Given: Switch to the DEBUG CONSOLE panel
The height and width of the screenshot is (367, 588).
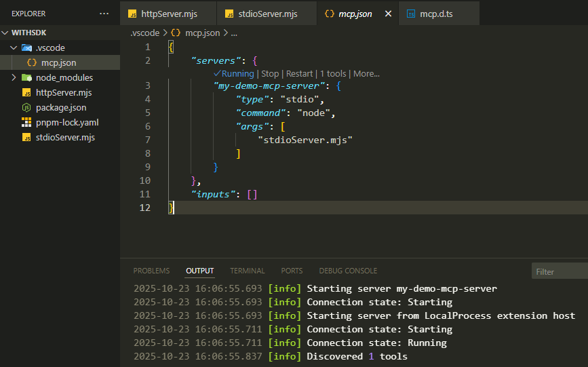Looking at the screenshot, I should coord(348,271).
